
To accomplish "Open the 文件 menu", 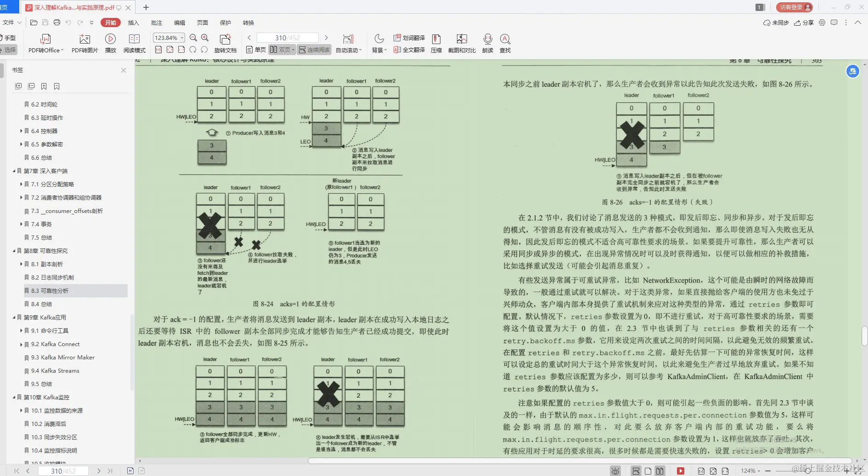I will [8, 22].
